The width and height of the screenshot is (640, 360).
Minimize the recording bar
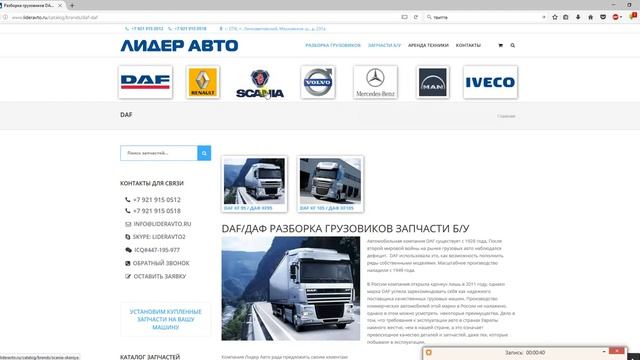coord(604,351)
